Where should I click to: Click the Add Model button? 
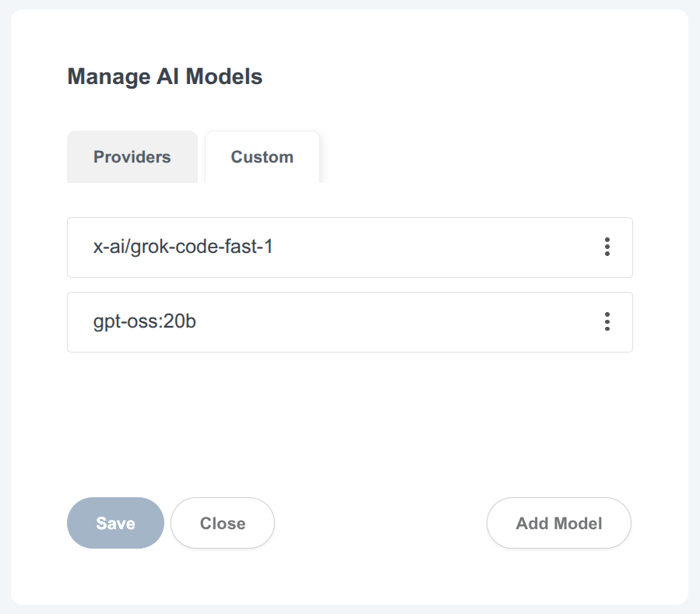point(558,523)
